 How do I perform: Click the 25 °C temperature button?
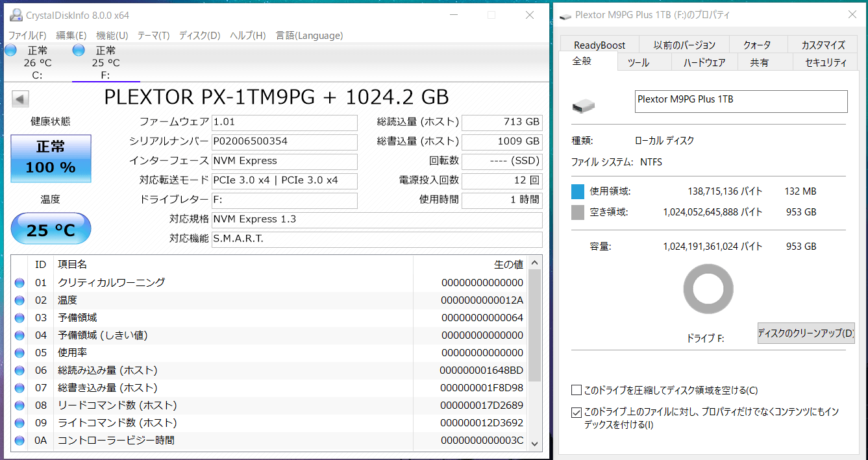point(51,228)
